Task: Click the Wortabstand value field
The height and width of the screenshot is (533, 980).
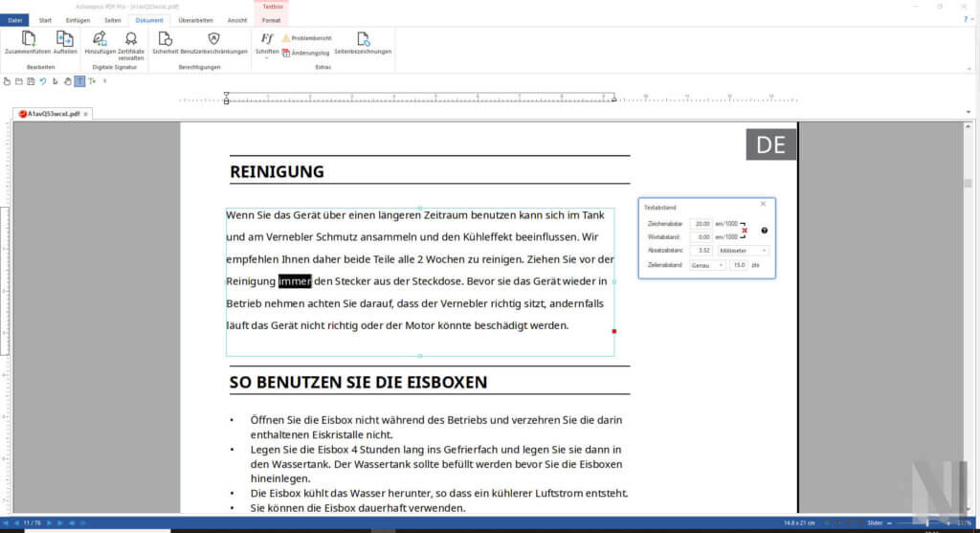Action: coord(702,236)
